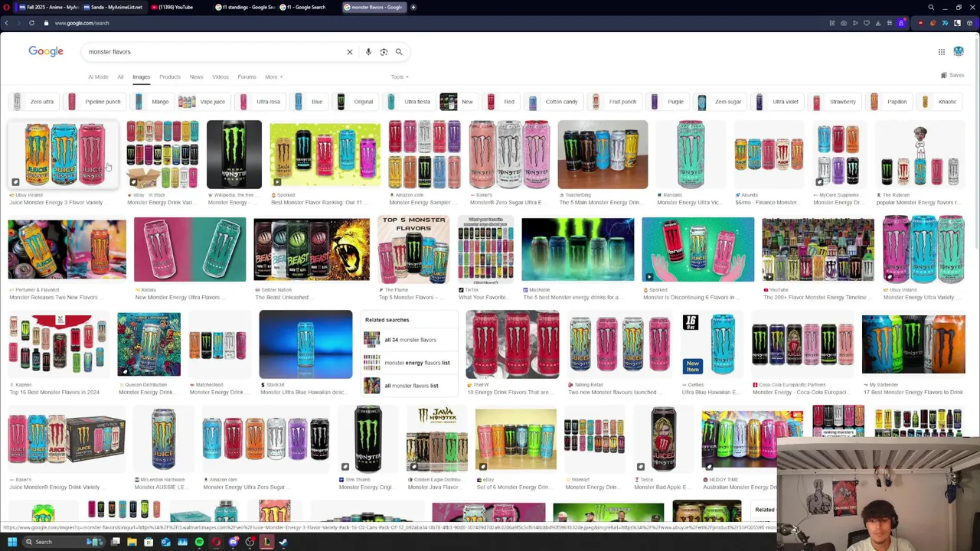Open the Best Monster Flavor Ranking image
This screenshot has height=551, width=980.
tap(325, 155)
